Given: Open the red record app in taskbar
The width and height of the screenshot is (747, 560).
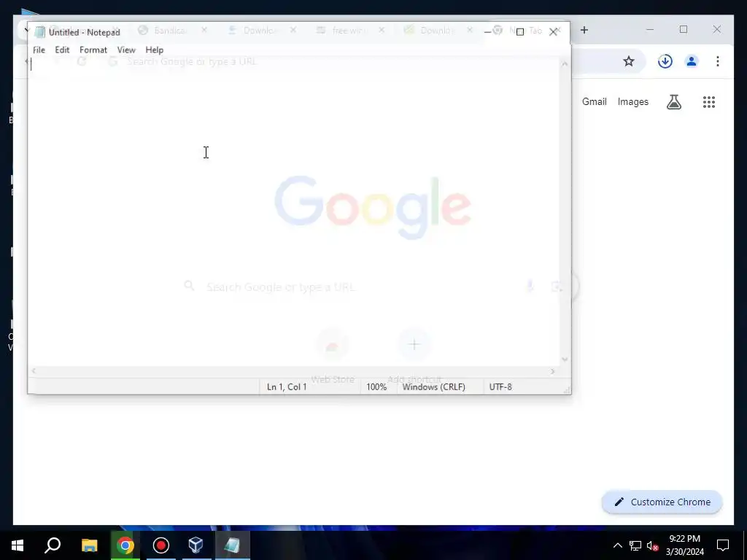Looking at the screenshot, I should click(161, 545).
